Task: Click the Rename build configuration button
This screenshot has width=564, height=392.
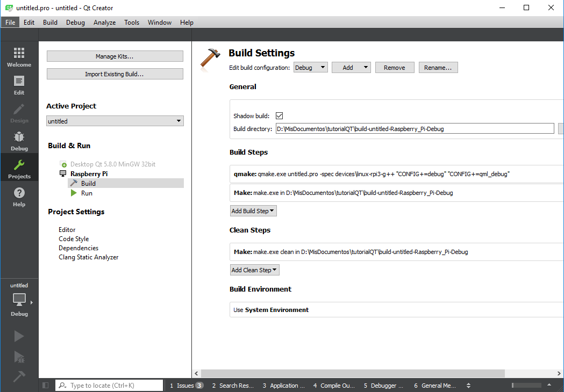Action: coord(438,68)
